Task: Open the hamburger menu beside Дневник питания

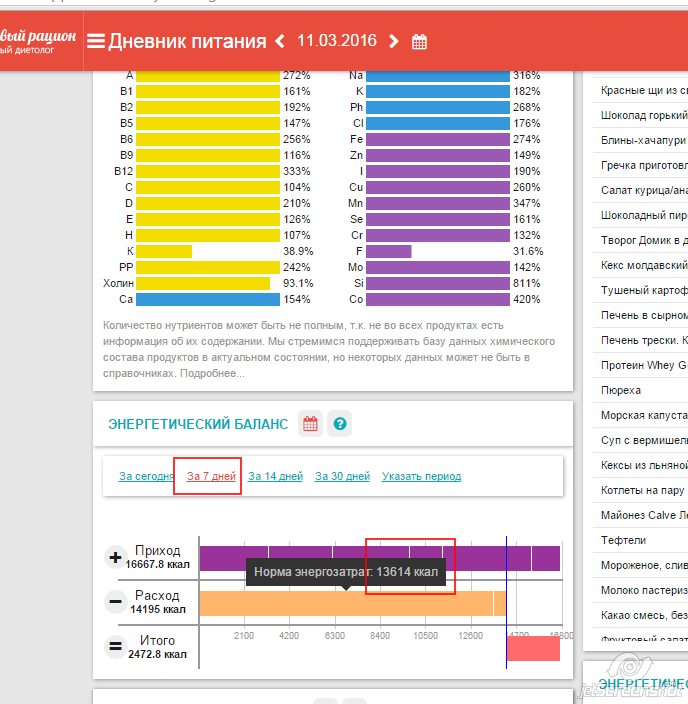Action: pyautogui.click(x=96, y=41)
